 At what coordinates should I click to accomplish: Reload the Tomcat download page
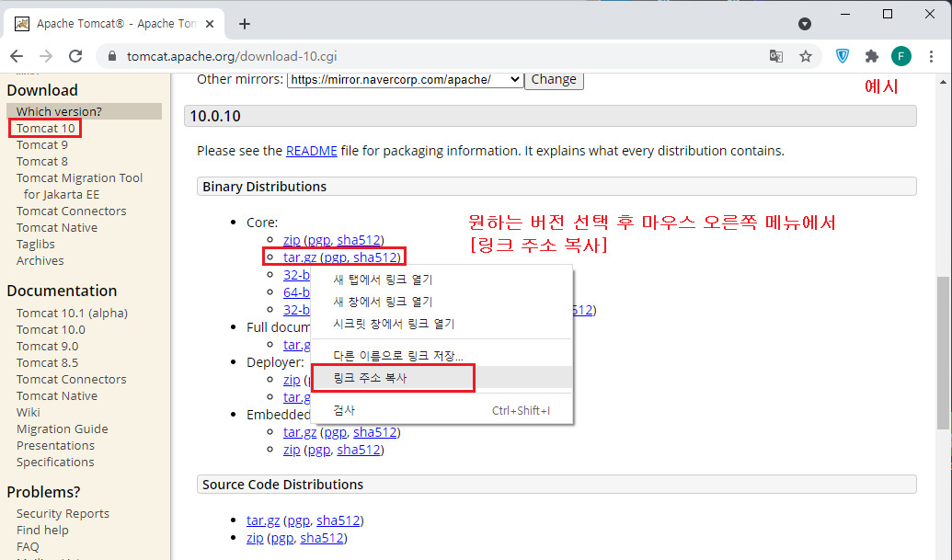(75, 56)
